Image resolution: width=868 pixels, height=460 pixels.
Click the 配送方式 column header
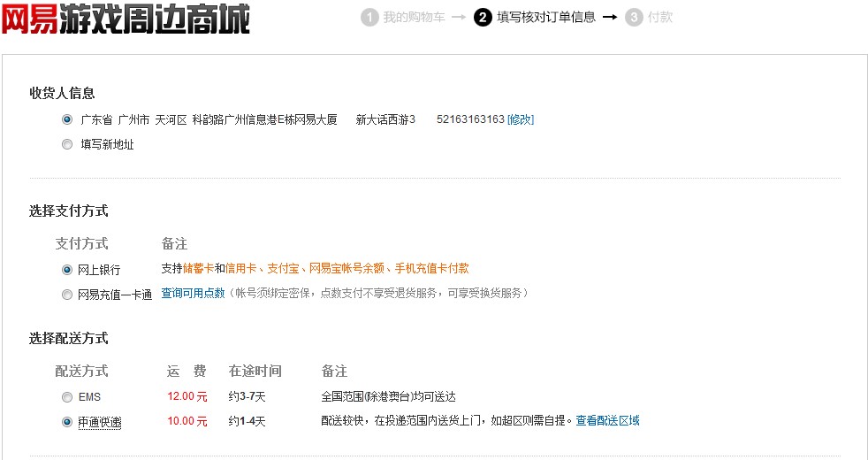click(81, 371)
